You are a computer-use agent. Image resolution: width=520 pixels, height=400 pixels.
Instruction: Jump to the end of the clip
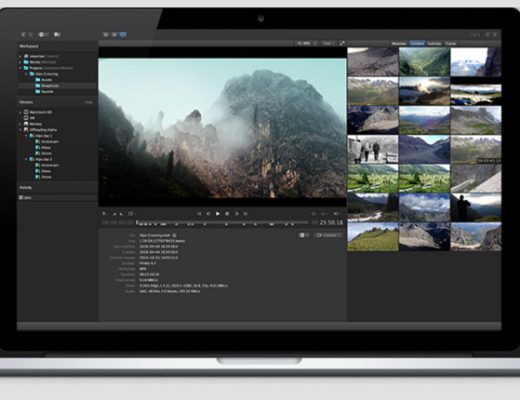pos(245,214)
